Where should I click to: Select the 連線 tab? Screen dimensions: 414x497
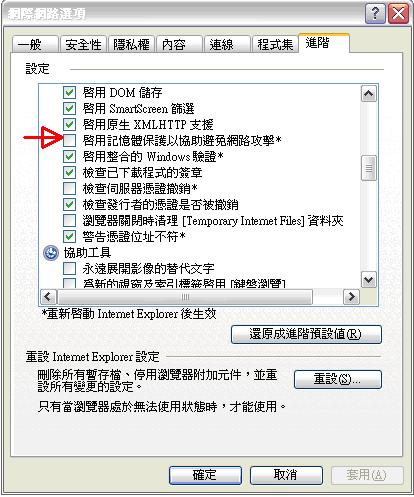pos(227,44)
